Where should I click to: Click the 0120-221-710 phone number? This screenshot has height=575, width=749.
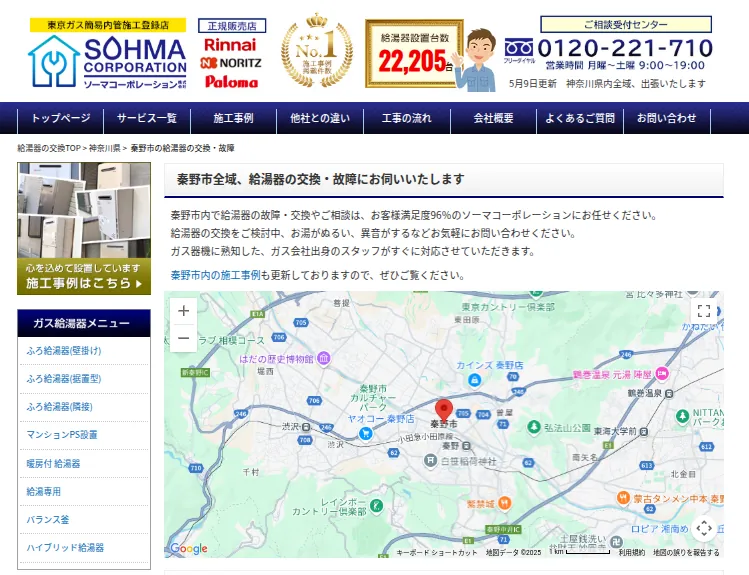pyautogui.click(x=625, y=48)
